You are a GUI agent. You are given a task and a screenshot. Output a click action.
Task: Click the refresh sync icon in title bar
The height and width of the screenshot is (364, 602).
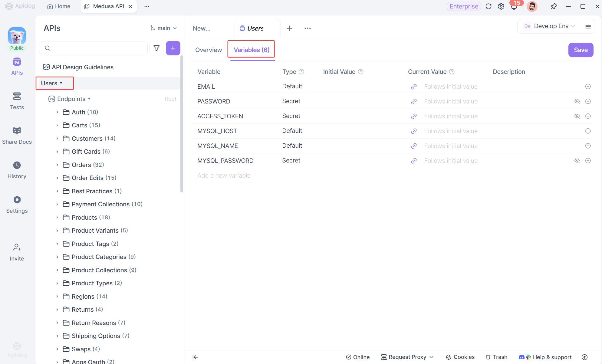point(488,6)
